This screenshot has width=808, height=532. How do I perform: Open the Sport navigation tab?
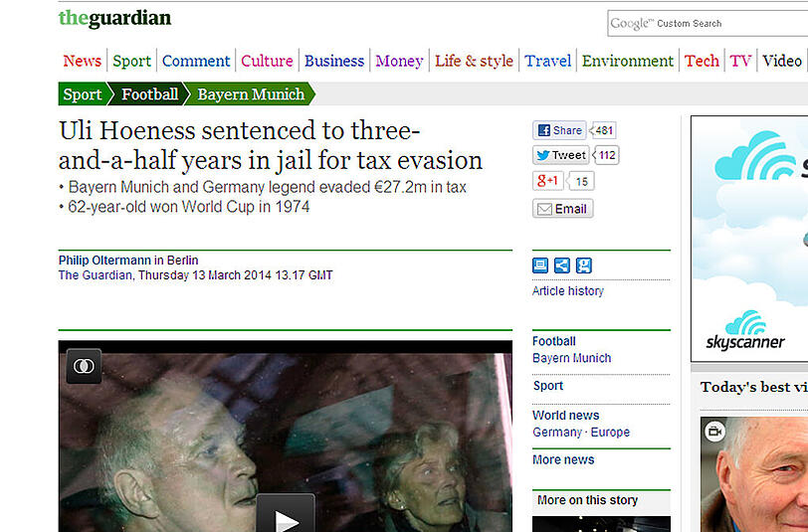click(131, 61)
